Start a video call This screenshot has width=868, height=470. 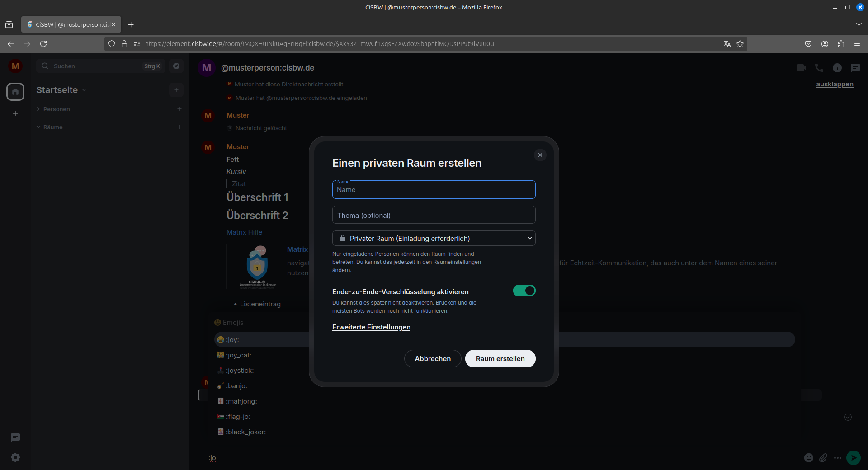[801, 68]
